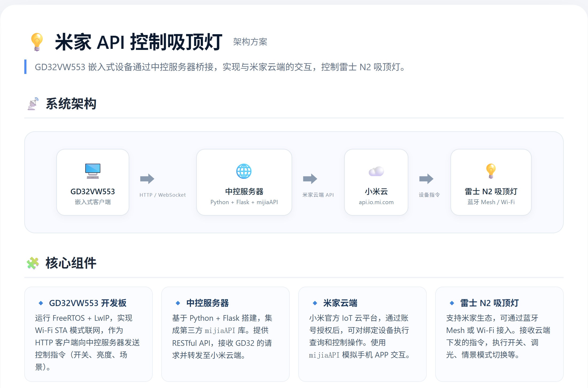The height and width of the screenshot is (388, 588).
Task: Click the diamond bullet before 基于 Python + Flask paragraph heading
Action: point(178,303)
